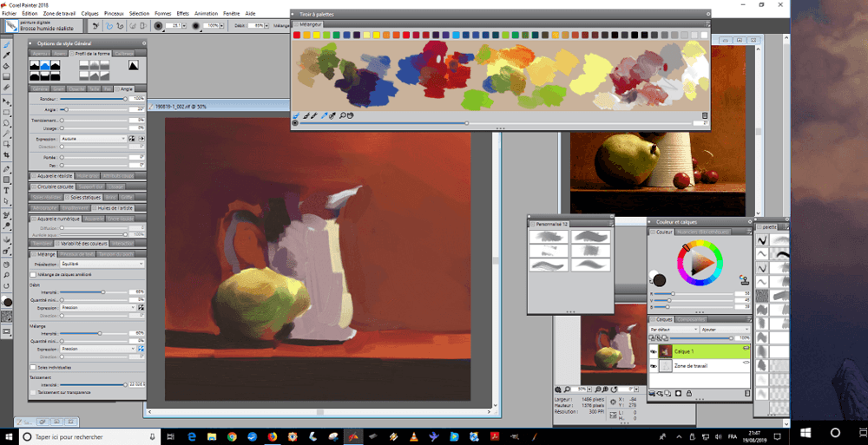Open the Calques panel options menu
The width and height of the screenshot is (868, 445).
[x=748, y=319]
